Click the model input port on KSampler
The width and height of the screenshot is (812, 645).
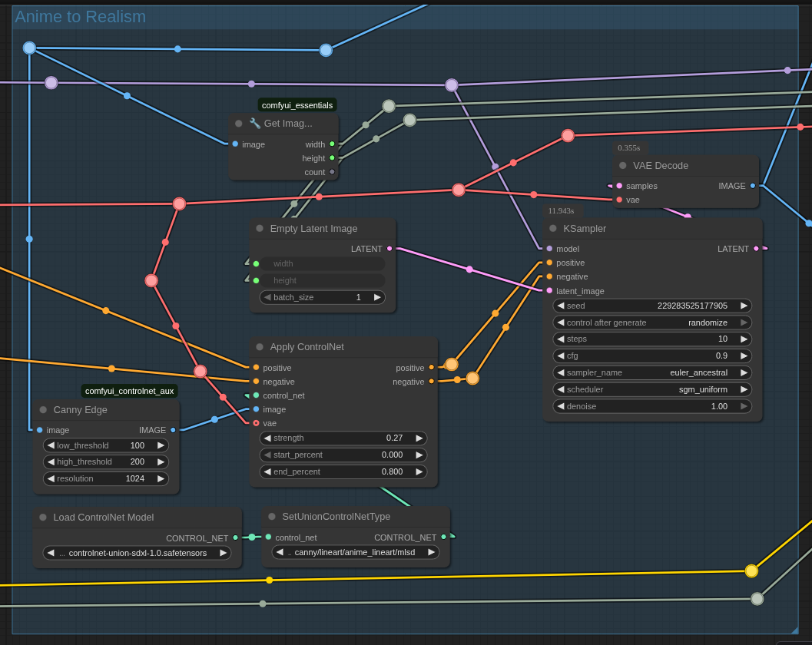click(549, 249)
